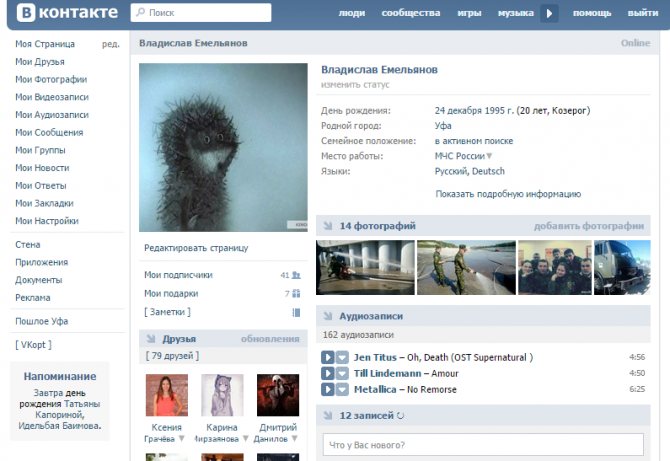This screenshot has width=670, height=461.
Task: Collapse the 14 фотографий section arrow
Action: click(328, 226)
